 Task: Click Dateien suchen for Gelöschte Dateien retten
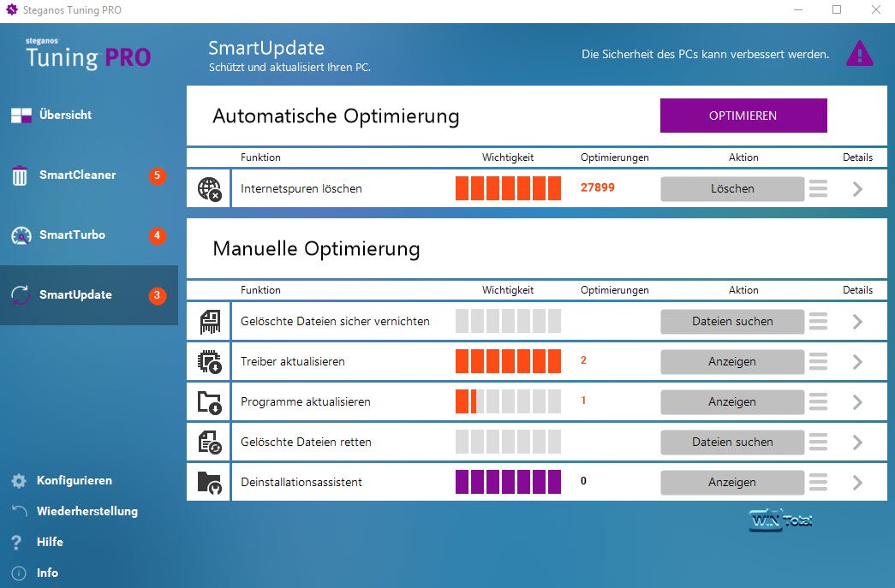pyautogui.click(x=732, y=442)
